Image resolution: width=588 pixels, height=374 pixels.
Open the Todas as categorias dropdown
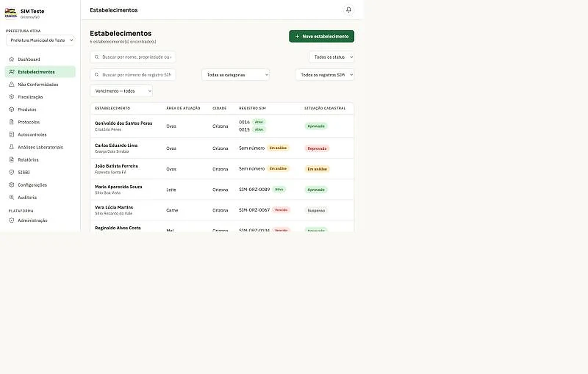(x=235, y=75)
